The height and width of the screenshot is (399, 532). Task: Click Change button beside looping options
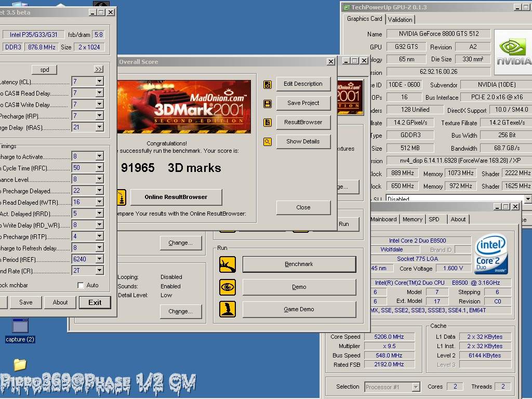click(x=180, y=312)
